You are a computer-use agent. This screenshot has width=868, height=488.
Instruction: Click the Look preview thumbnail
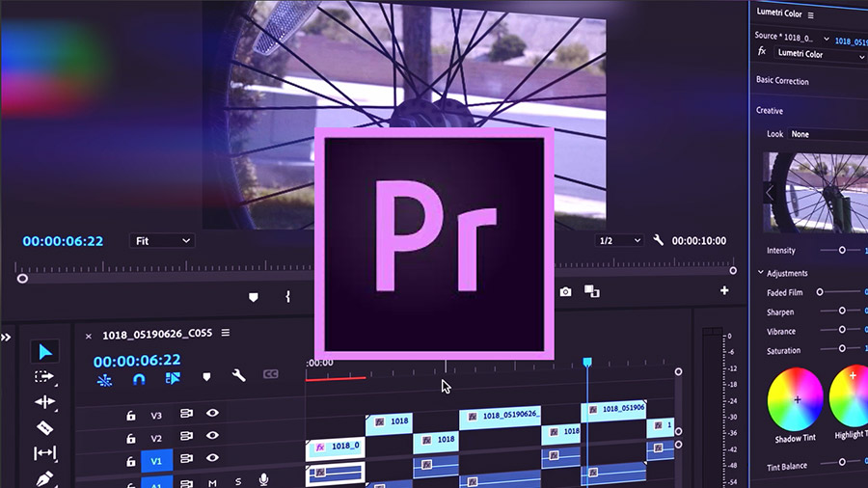click(815, 193)
